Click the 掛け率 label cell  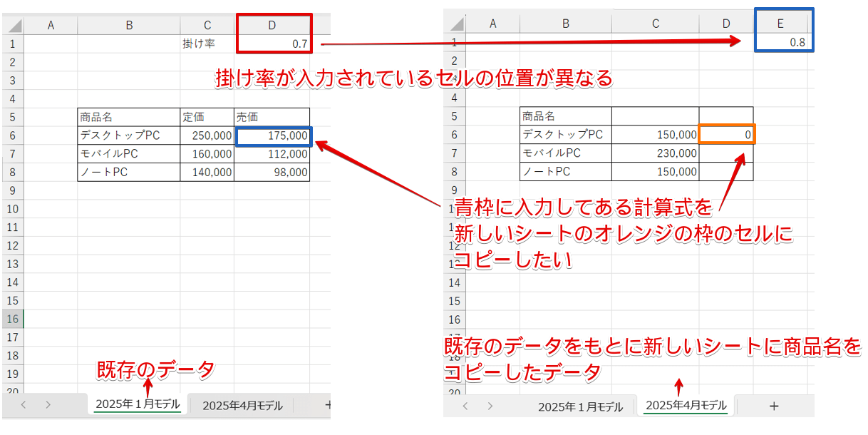[207, 44]
